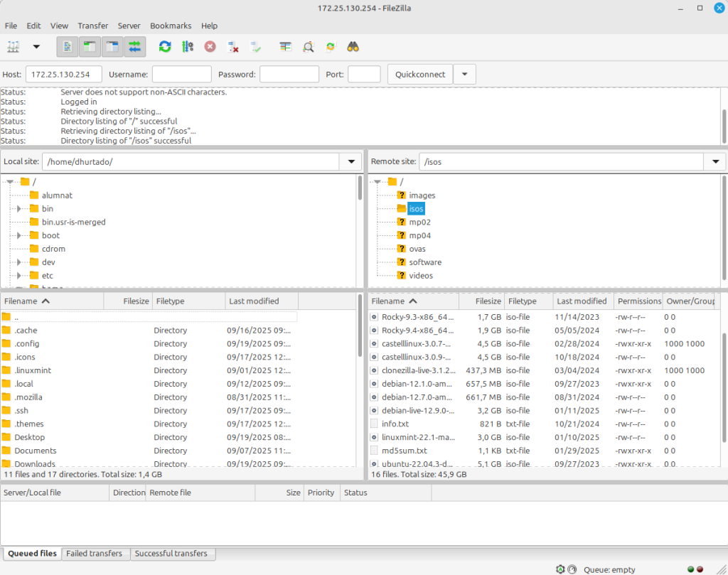The image size is (728, 575).
Task: Sort remote files by Last modified column
Action: [581, 301]
